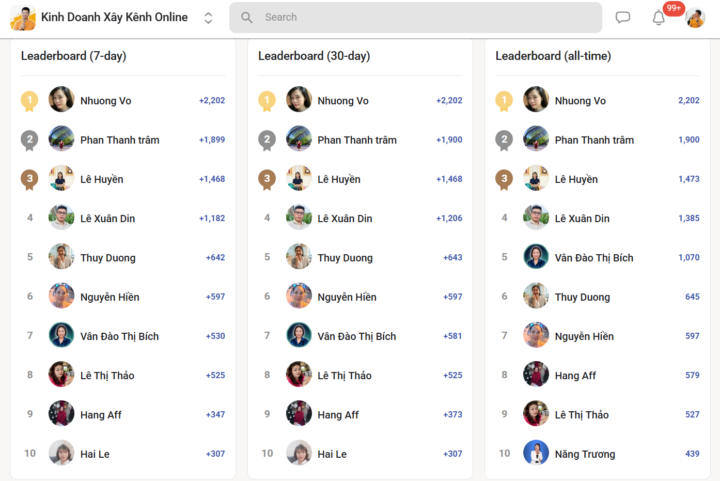Image resolution: width=720 pixels, height=481 pixels.
Task: Open Hai Le in 7-day leaderboard
Action: 95,454
